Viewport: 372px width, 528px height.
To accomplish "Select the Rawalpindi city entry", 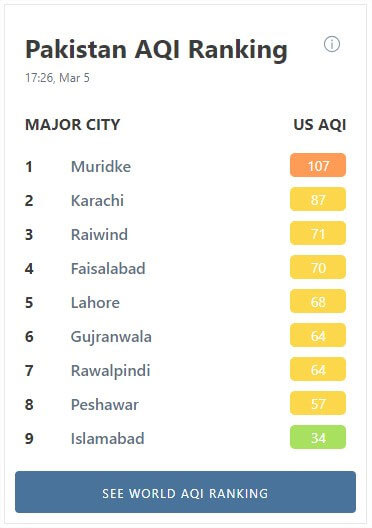I will 110,370.
